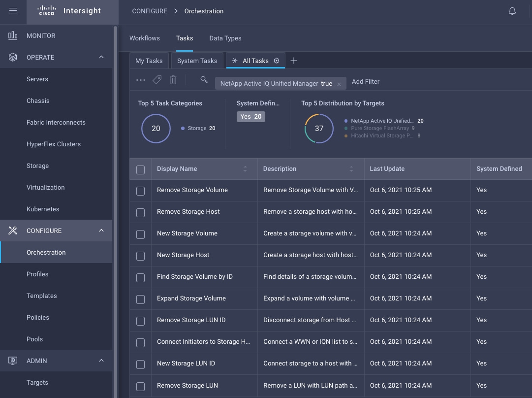This screenshot has height=398, width=532.
Task: Open the System Tasks tab
Action: coord(197,61)
